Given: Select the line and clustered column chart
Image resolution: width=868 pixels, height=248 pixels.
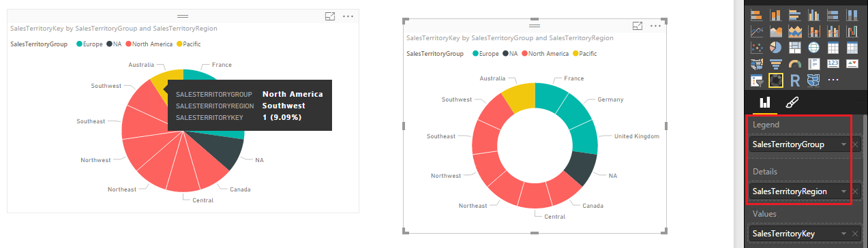Looking at the screenshot, I should 833,31.
